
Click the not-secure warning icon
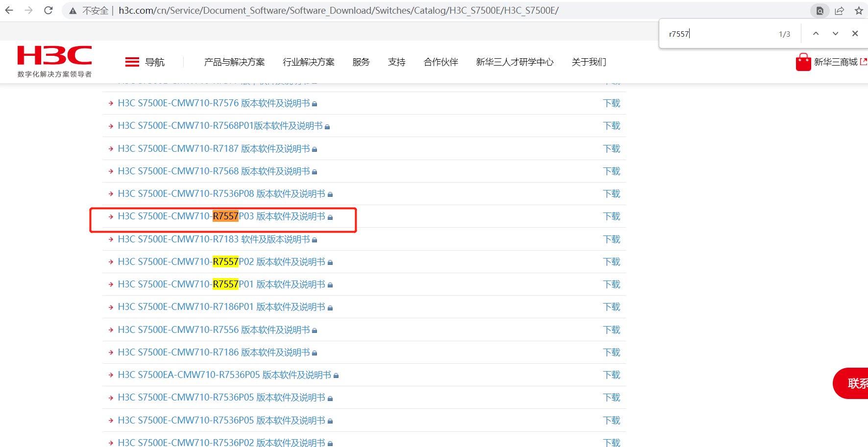[x=73, y=11]
